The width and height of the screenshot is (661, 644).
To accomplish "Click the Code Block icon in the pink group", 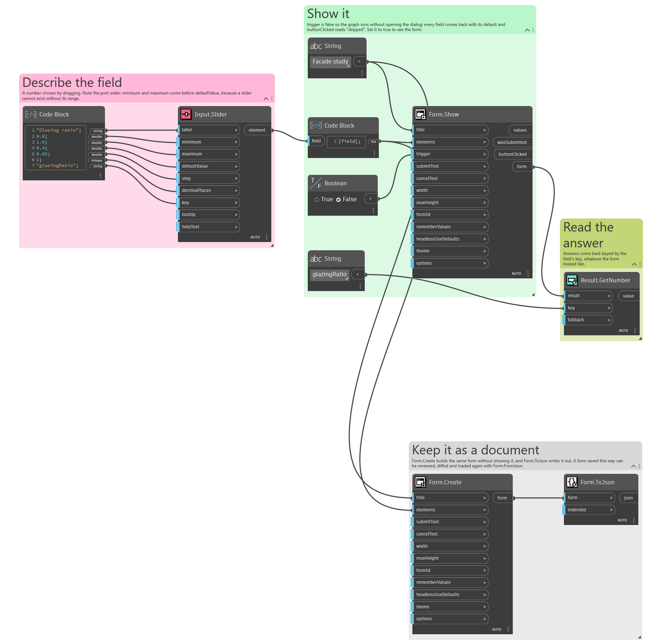I will click(31, 114).
